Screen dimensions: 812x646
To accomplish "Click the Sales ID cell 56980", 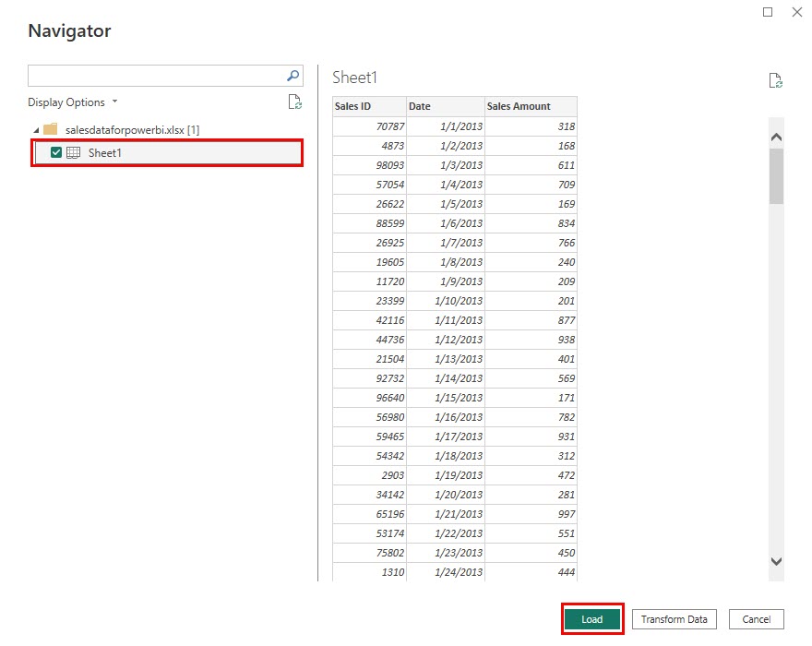I will click(x=369, y=417).
